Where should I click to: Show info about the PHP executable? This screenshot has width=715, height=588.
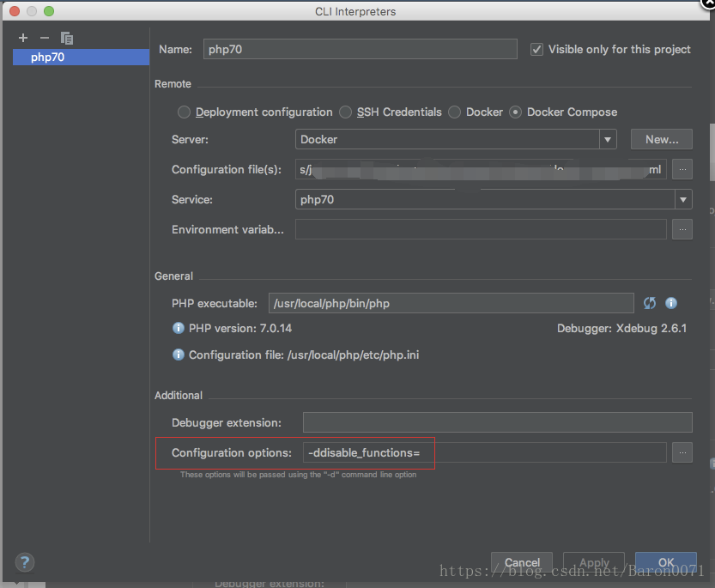click(670, 303)
